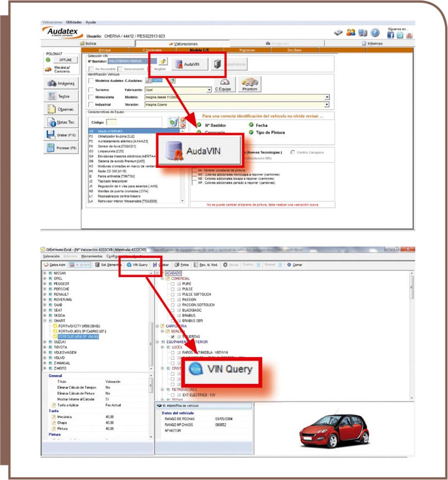Image resolution: width=448 pixels, height=480 pixels.
Task: Open the C.Equipo gauge button
Action: (x=224, y=84)
